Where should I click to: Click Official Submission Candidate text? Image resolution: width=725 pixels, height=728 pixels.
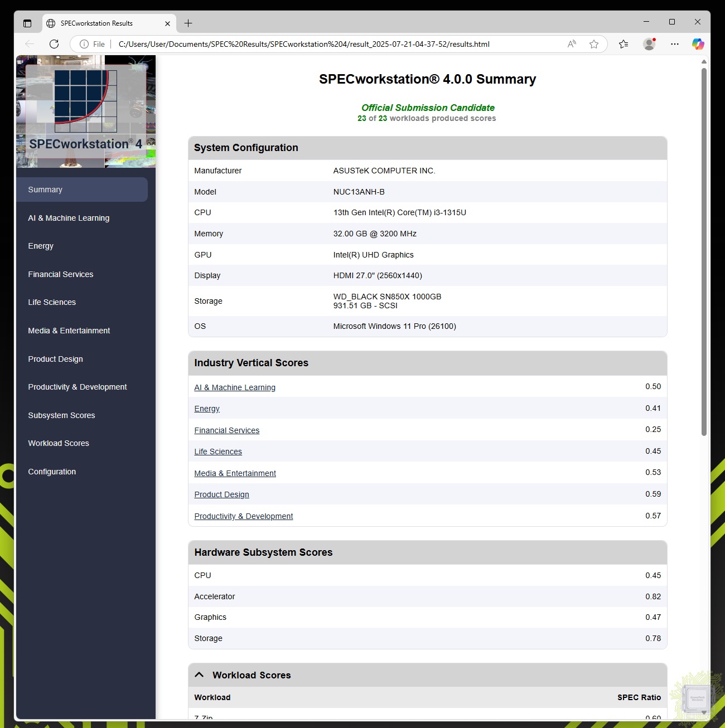click(x=428, y=108)
